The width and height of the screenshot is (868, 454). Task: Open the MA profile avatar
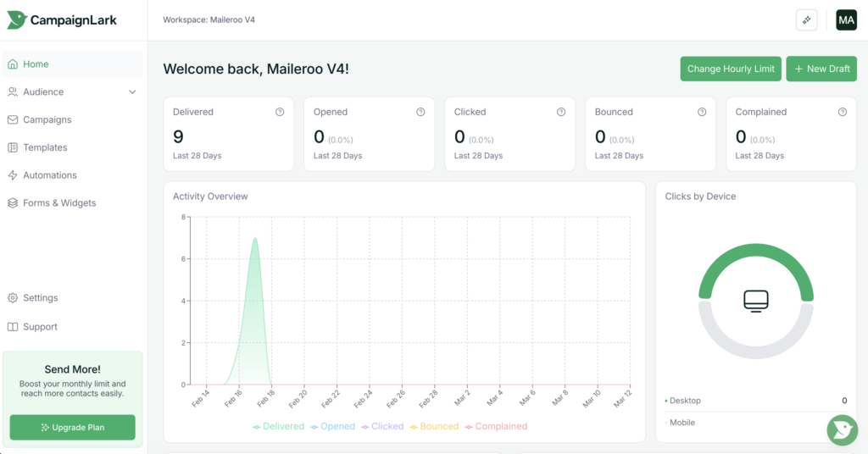846,20
